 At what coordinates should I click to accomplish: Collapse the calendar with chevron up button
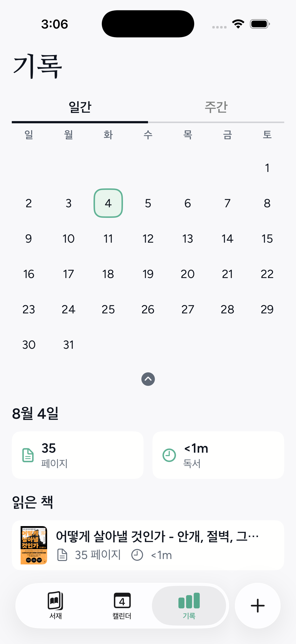(148, 379)
